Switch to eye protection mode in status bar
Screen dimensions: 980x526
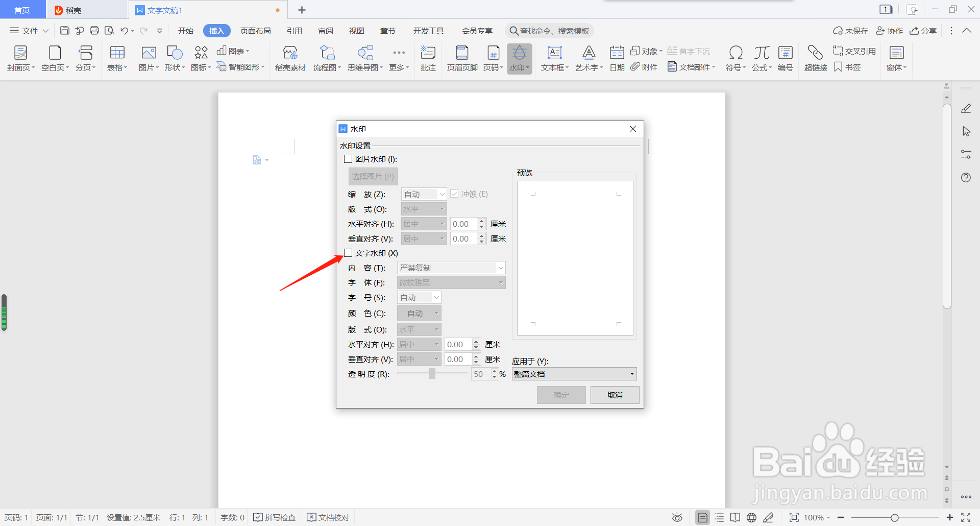677,517
